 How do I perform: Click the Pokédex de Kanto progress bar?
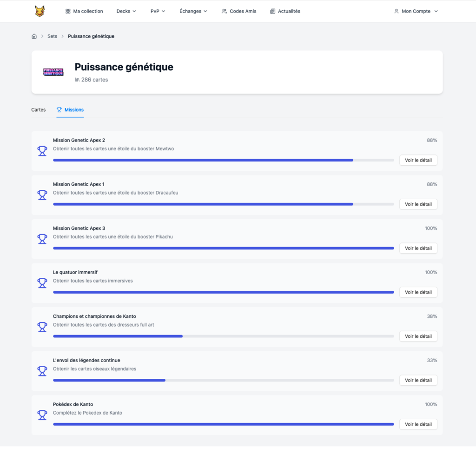(x=224, y=424)
